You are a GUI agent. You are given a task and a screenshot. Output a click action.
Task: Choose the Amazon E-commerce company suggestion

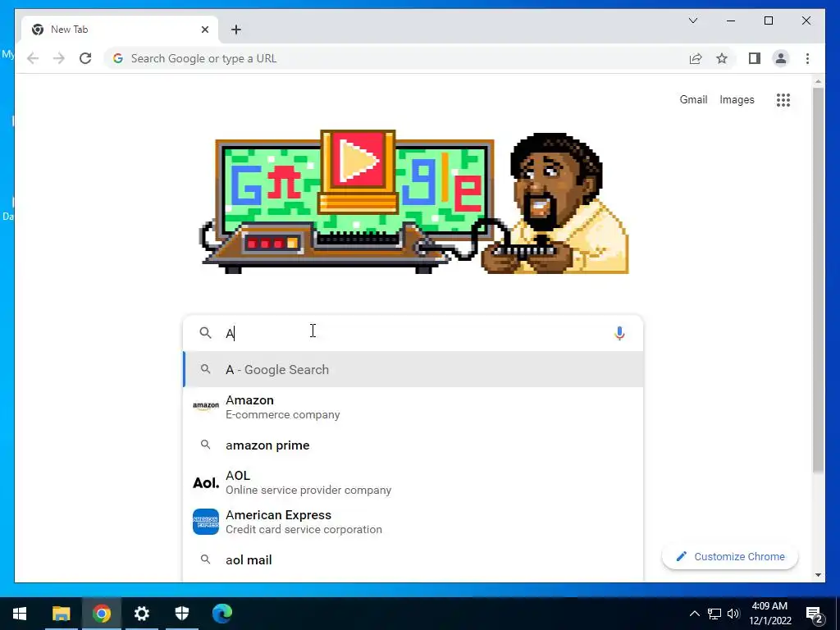[413, 407]
